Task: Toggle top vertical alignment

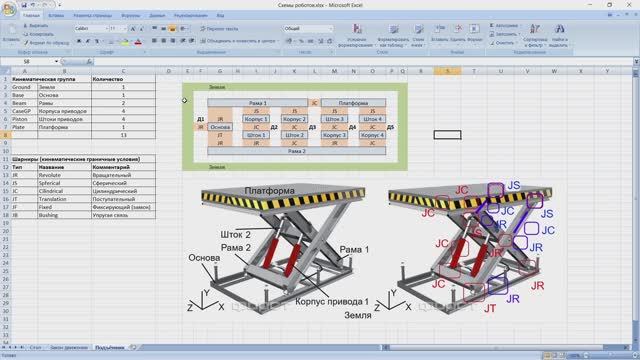Action: 154,29
